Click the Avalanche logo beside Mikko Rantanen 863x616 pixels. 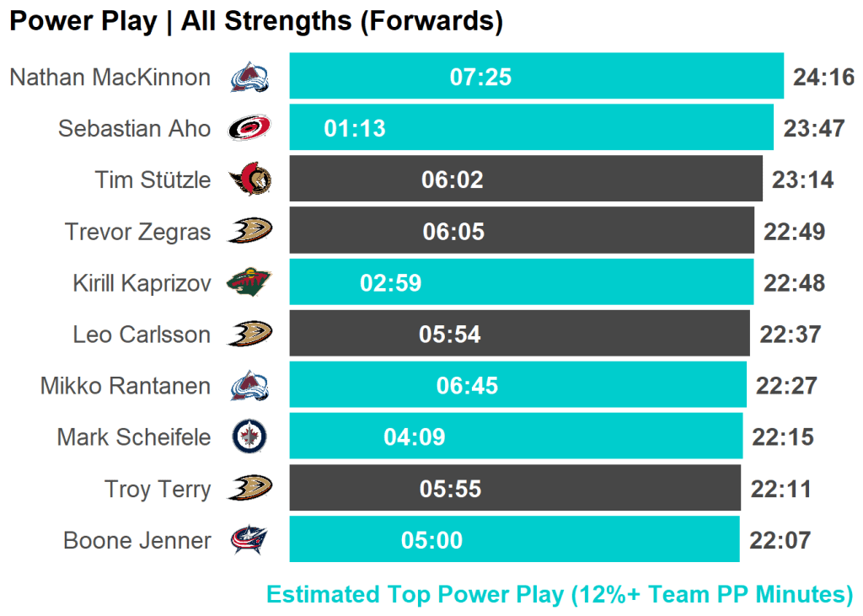pyautogui.click(x=249, y=385)
